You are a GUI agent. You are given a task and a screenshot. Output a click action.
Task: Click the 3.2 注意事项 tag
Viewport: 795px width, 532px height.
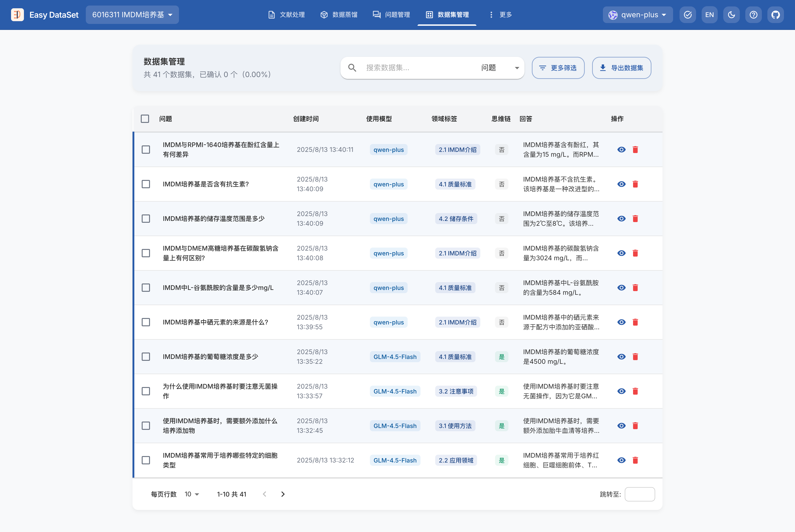(x=456, y=391)
